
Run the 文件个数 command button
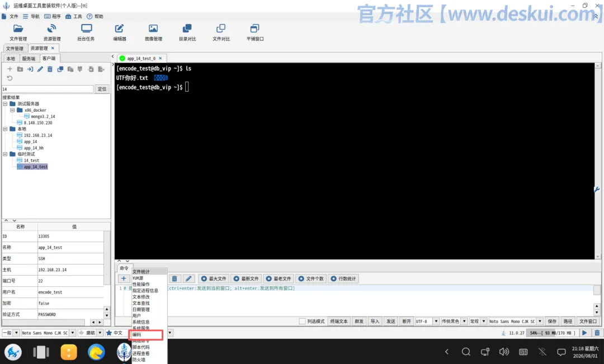click(311, 278)
